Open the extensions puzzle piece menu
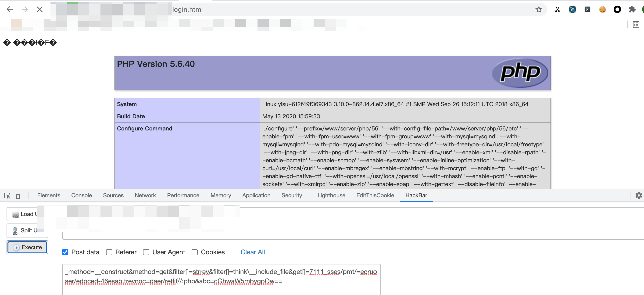 [632, 10]
